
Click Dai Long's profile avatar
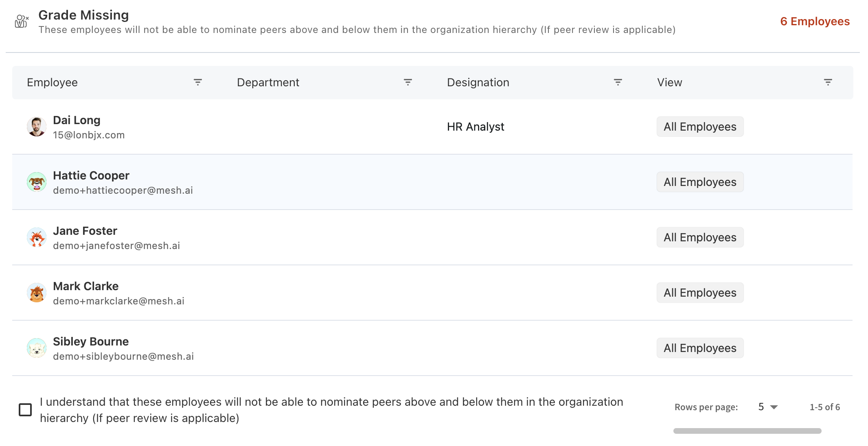pyautogui.click(x=37, y=127)
